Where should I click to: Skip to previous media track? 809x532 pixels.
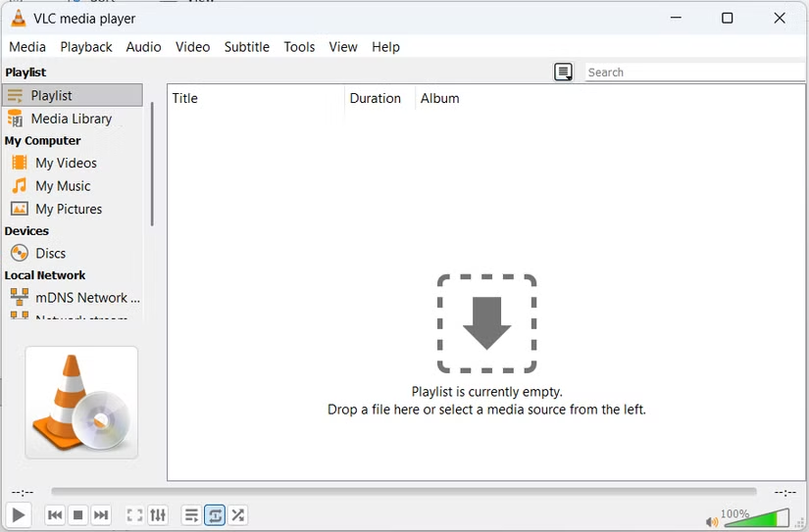[x=55, y=515]
